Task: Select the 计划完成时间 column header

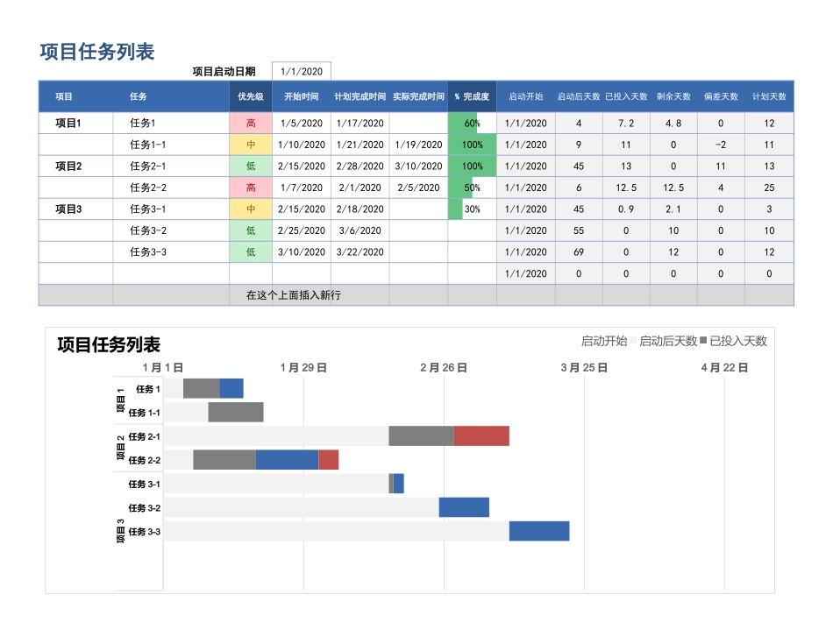Action: pyautogui.click(x=360, y=96)
